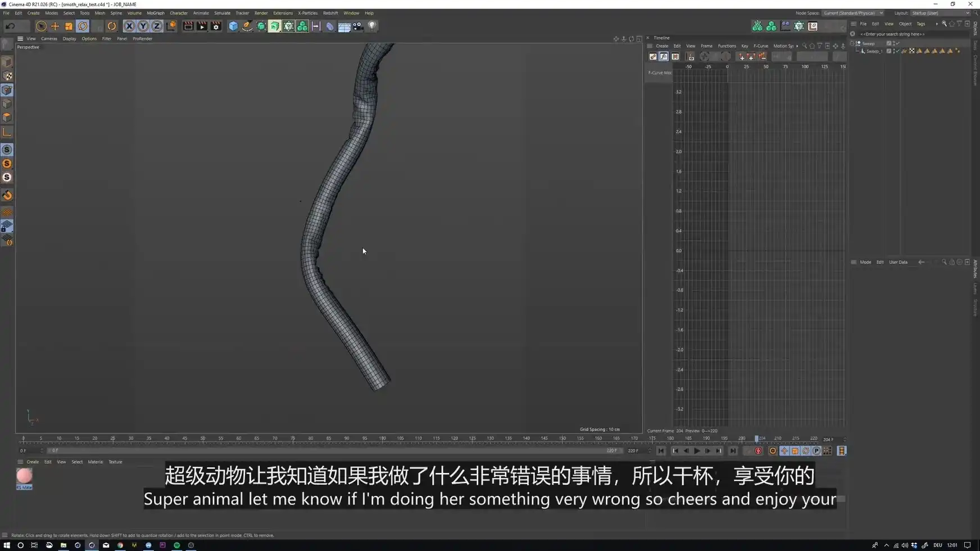Viewport: 980px width, 551px height.
Task: Add a Cube primitive from the toolbar
Action: click(x=233, y=26)
